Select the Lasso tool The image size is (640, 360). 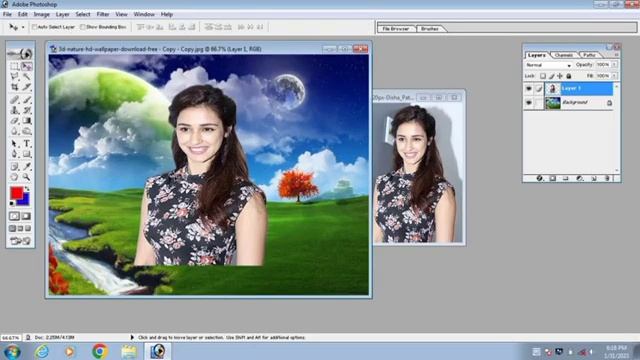coord(15,76)
